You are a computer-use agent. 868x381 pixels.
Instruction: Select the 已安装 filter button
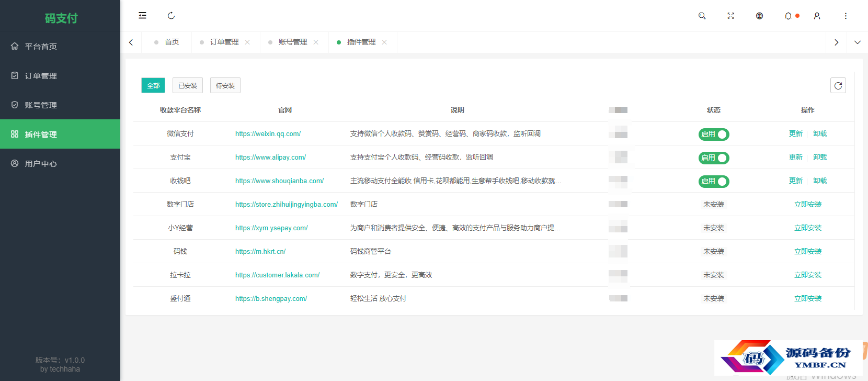[x=188, y=85]
